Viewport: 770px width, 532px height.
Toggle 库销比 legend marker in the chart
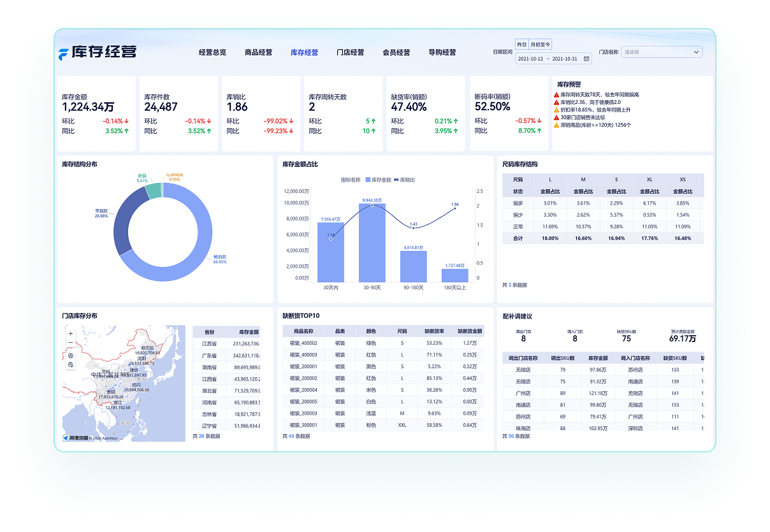coord(396,180)
